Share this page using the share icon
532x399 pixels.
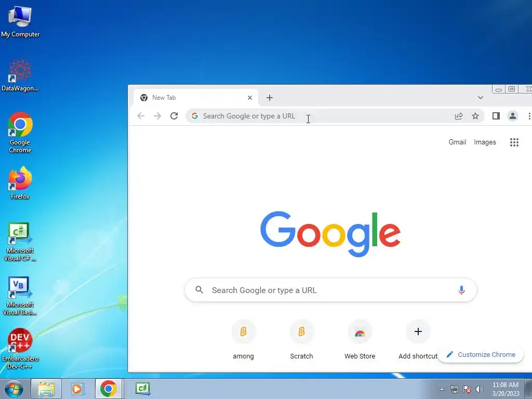point(459,116)
